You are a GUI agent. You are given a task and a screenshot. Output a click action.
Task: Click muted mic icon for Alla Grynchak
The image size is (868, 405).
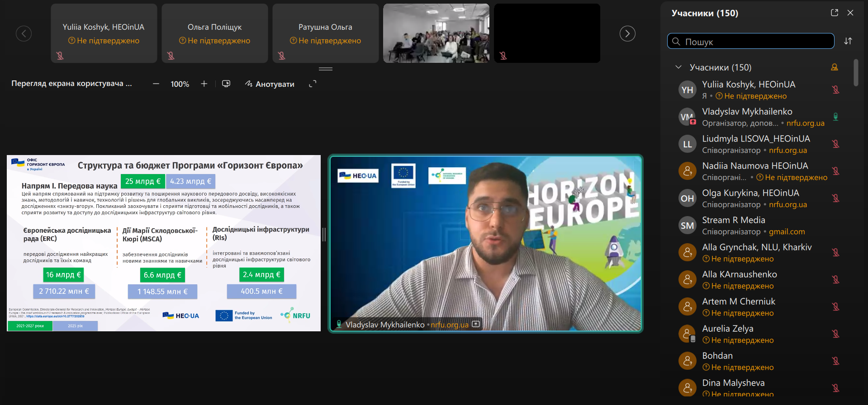(x=835, y=252)
